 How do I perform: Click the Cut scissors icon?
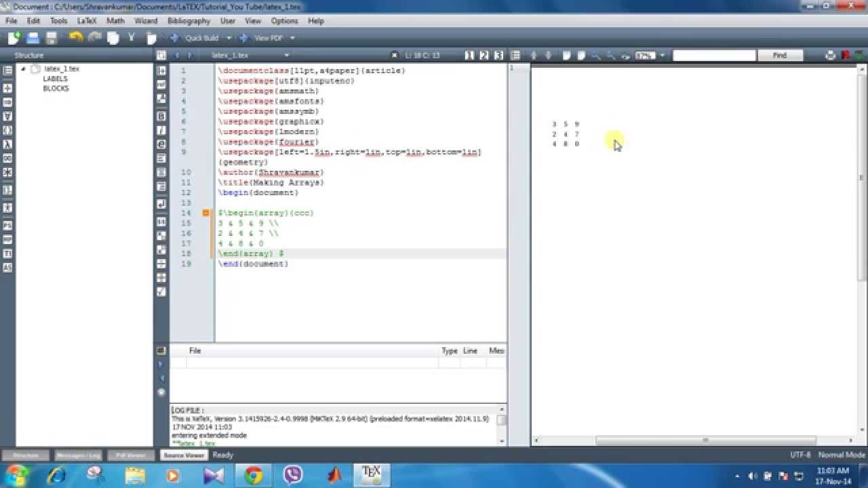click(132, 38)
